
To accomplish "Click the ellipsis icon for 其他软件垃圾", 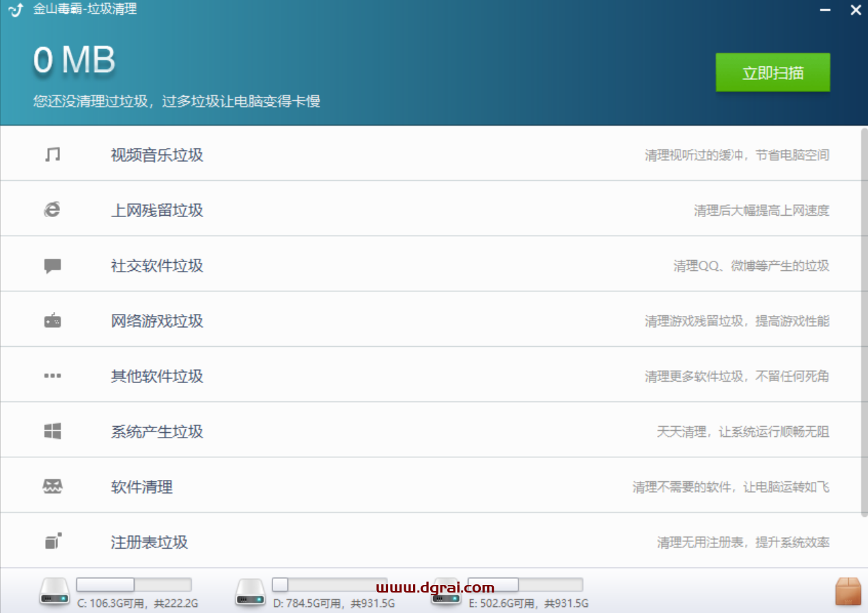I will 51,374.
